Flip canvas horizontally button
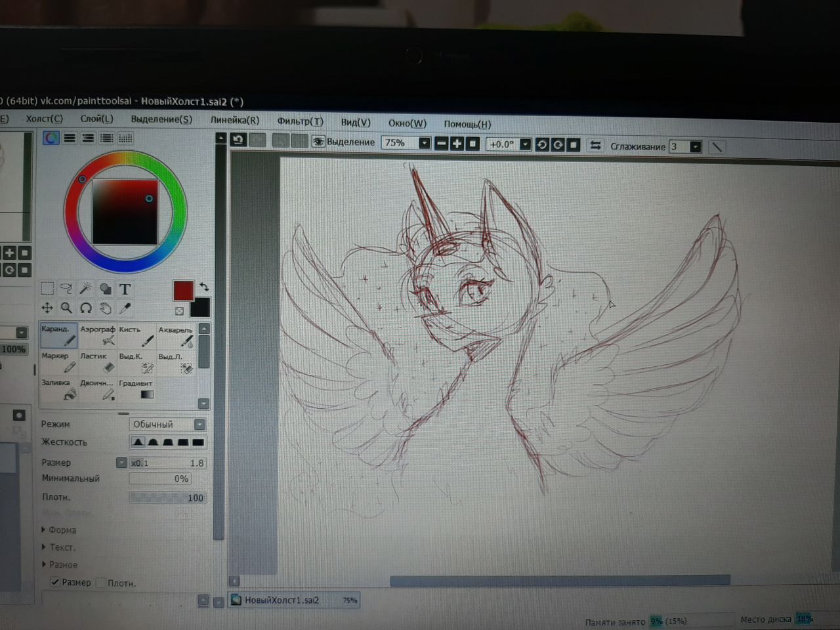840x630 pixels. click(595, 145)
